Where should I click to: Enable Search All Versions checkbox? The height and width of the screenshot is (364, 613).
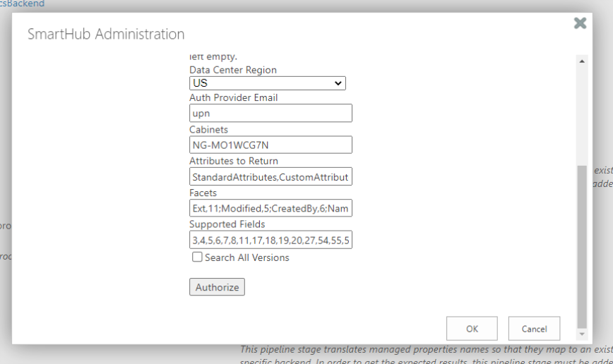coord(197,257)
